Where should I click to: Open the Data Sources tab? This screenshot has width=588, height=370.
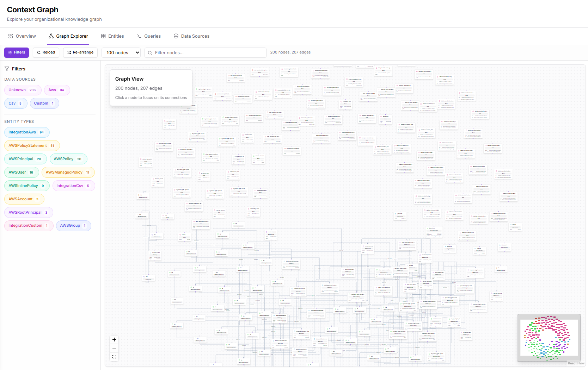[x=191, y=36]
